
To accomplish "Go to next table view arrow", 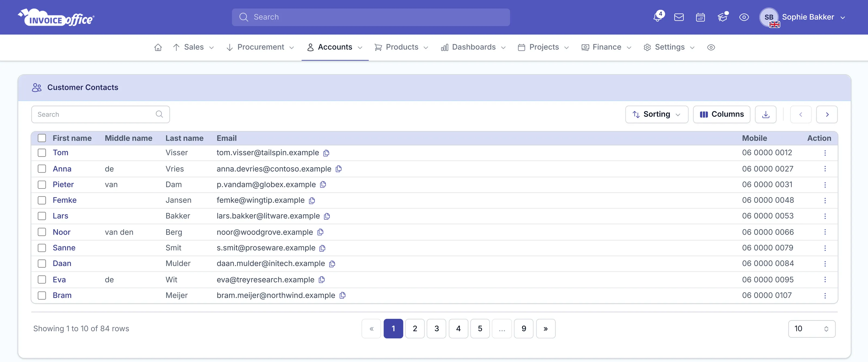I will pos(827,114).
